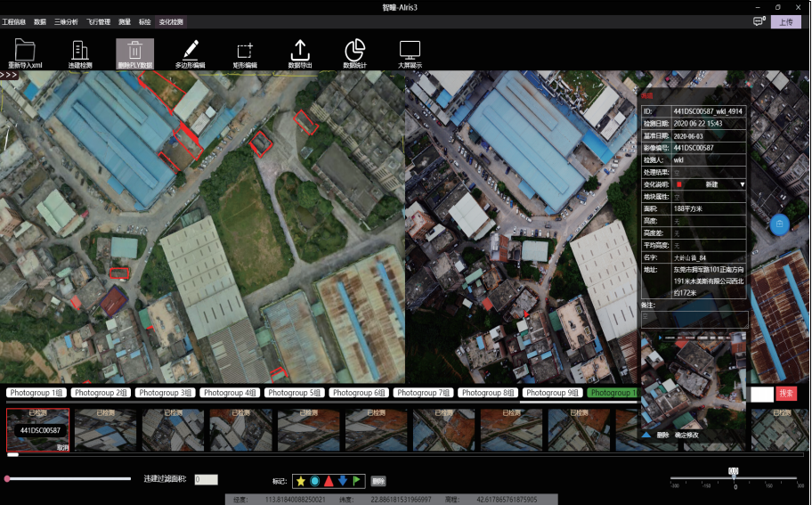This screenshot has height=505, width=812.
Task: Select the yellow star marker
Action: click(301, 481)
